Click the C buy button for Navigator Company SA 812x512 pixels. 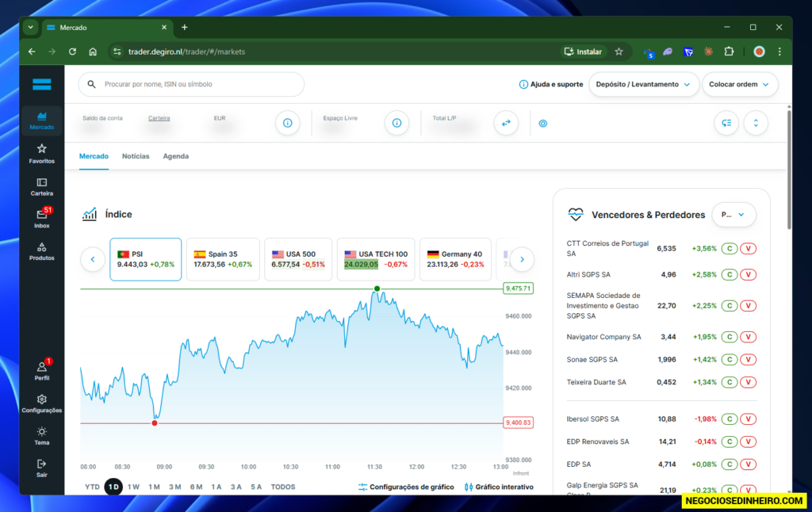[x=730, y=337]
